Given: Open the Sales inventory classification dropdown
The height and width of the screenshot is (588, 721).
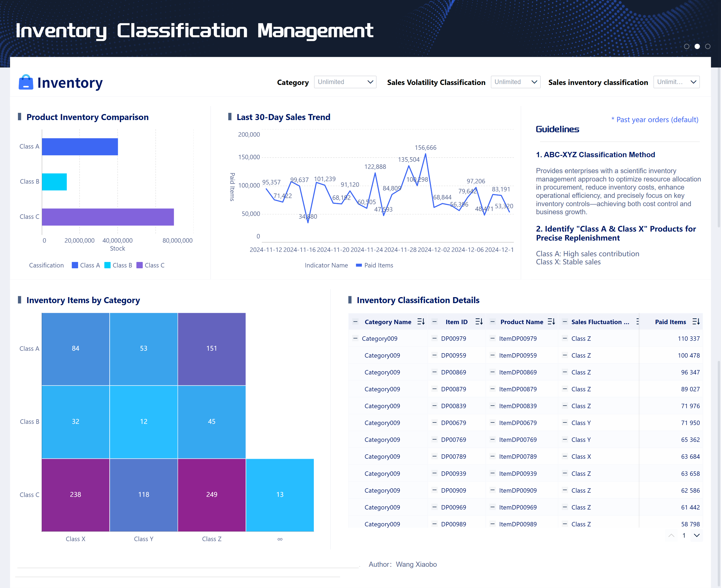Looking at the screenshot, I should click(677, 82).
